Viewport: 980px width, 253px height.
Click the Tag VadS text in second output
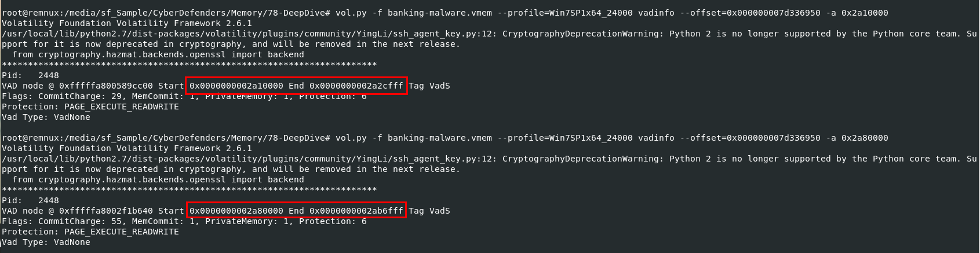[429, 211]
